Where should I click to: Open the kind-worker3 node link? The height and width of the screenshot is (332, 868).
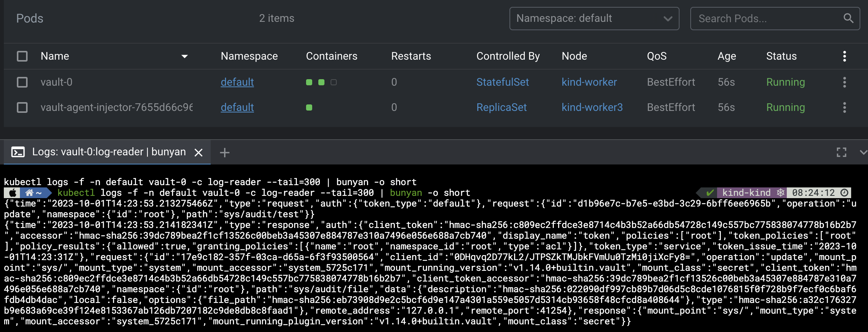pos(592,107)
